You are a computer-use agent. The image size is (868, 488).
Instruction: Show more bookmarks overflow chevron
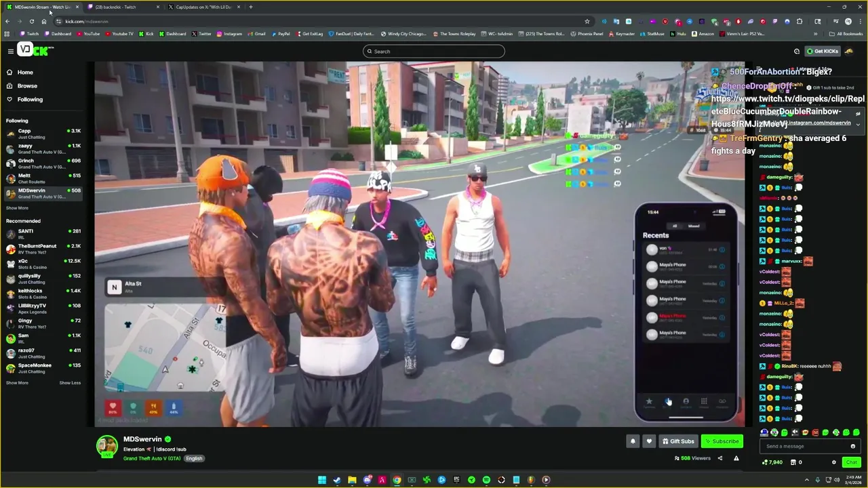point(815,34)
